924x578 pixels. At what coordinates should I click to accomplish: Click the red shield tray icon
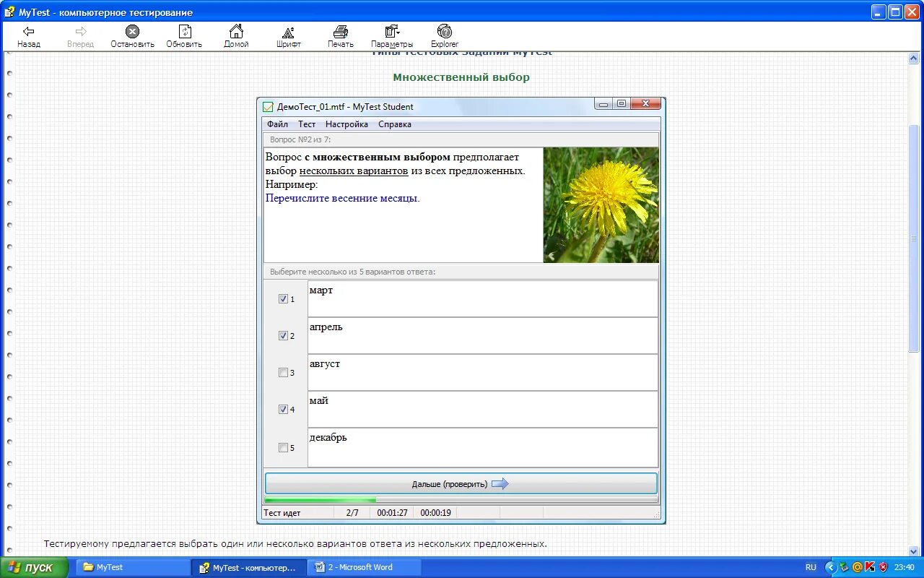[x=883, y=567]
